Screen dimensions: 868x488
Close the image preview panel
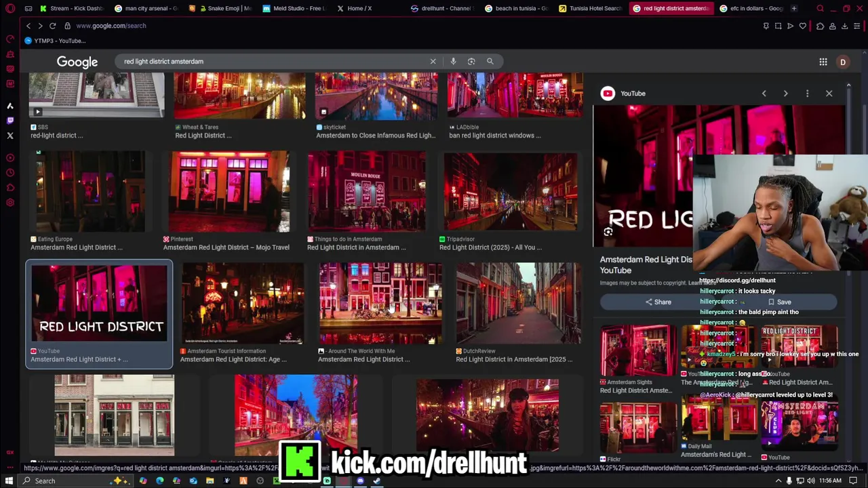coord(829,94)
